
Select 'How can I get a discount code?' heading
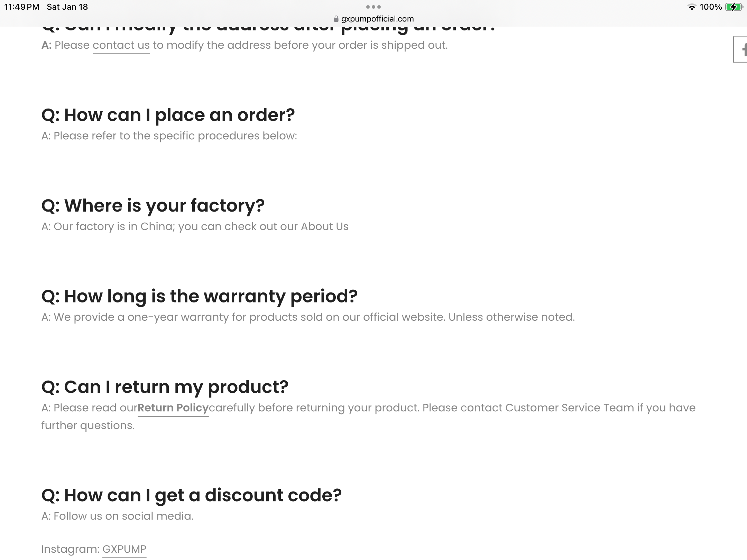(191, 495)
